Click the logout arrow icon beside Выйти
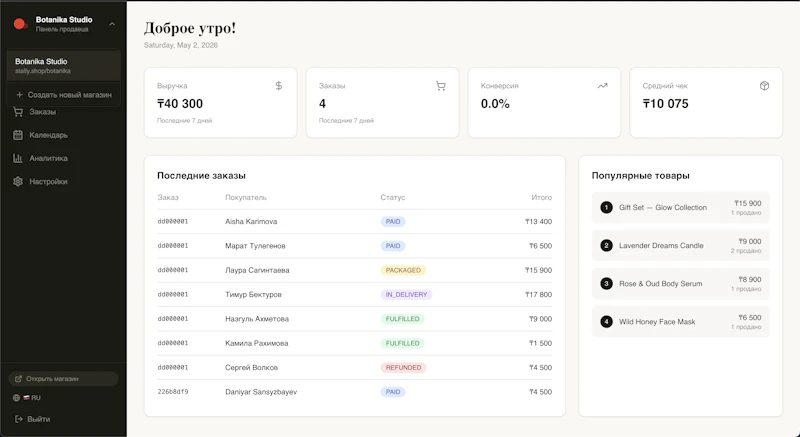This screenshot has width=800, height=437. [x=19, y=419]
